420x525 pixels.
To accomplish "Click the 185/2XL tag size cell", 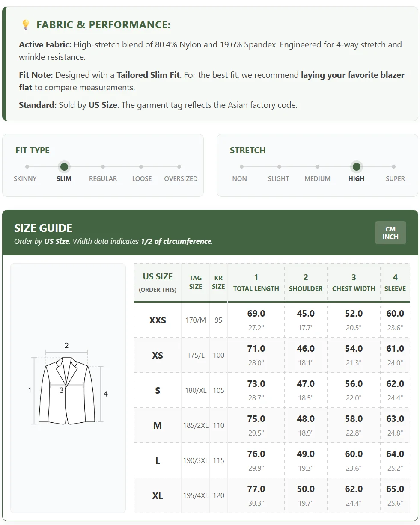I will 196,425.
